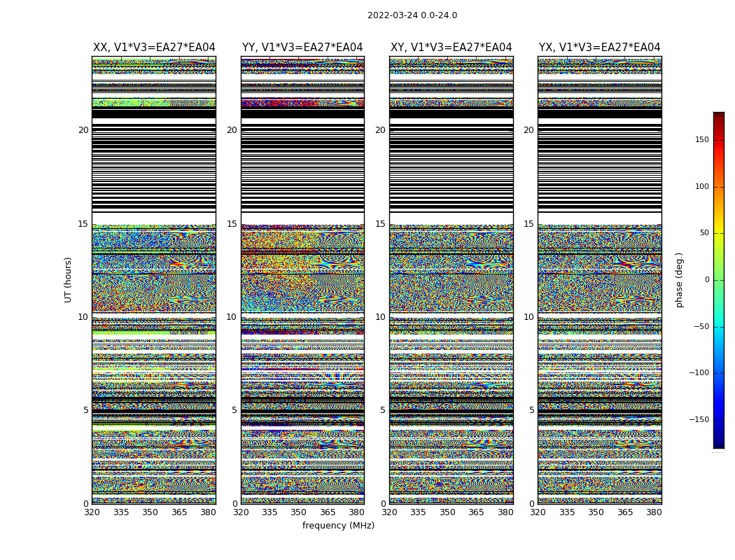Click the 15 hour tick of the XX panel

(83, 224)
